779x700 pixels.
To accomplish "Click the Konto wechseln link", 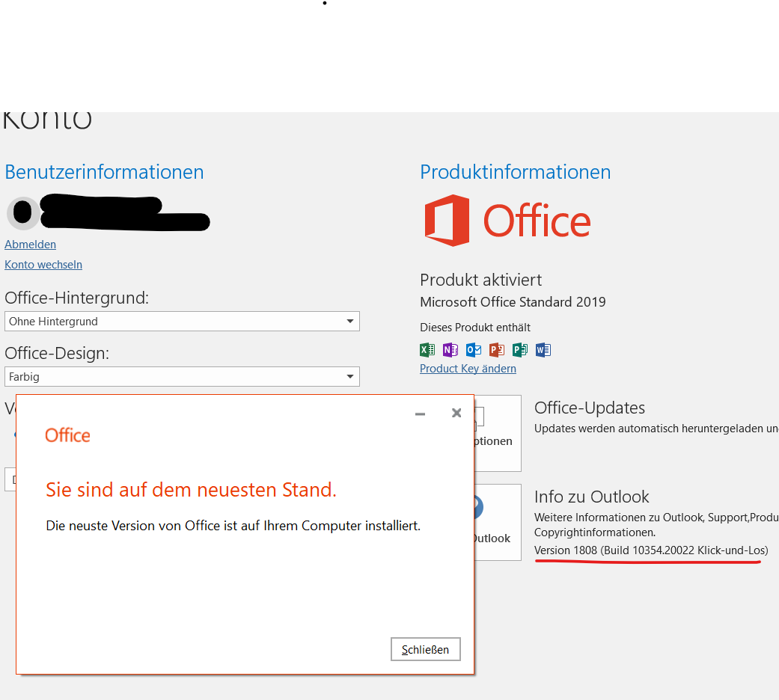I will [x=43, y=265].
